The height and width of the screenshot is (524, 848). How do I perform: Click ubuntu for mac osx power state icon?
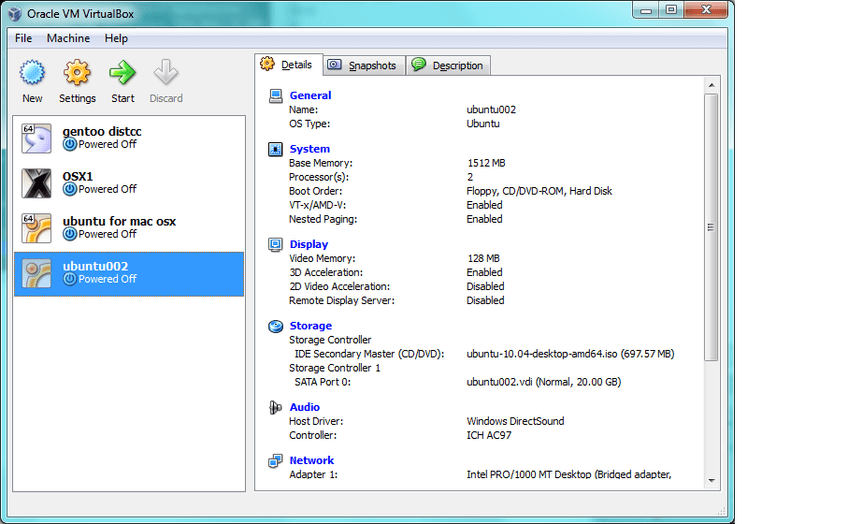69,234
